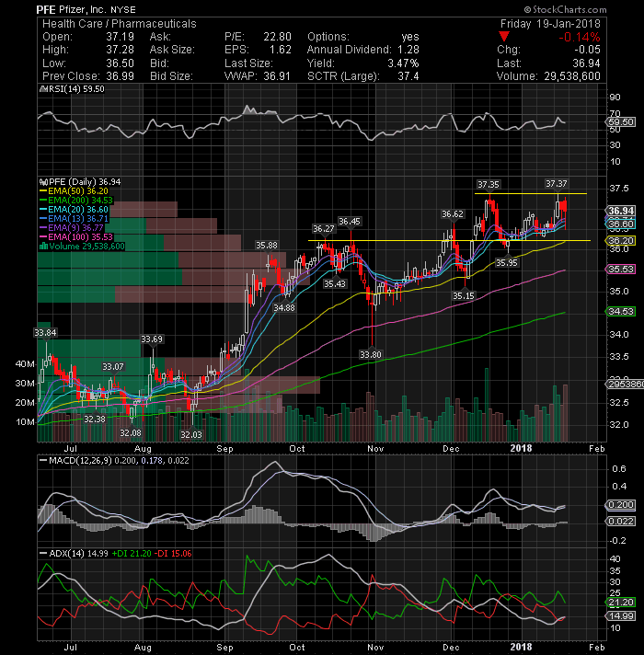Viewport: 644px width, 655px height.
Task: Click the 59.50 RSI value tag on the right axis
Action: pyautogui.click(x=621, y=122)
